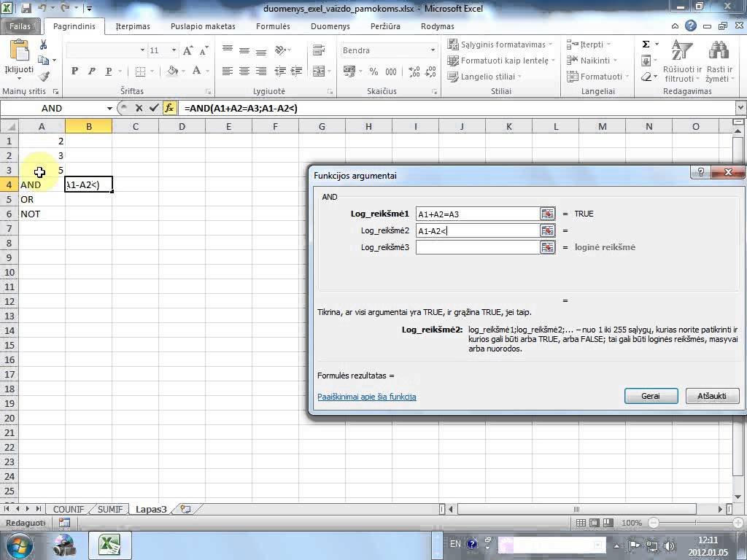
Task: Toggle italic formatting button
Action: point(91,71)
